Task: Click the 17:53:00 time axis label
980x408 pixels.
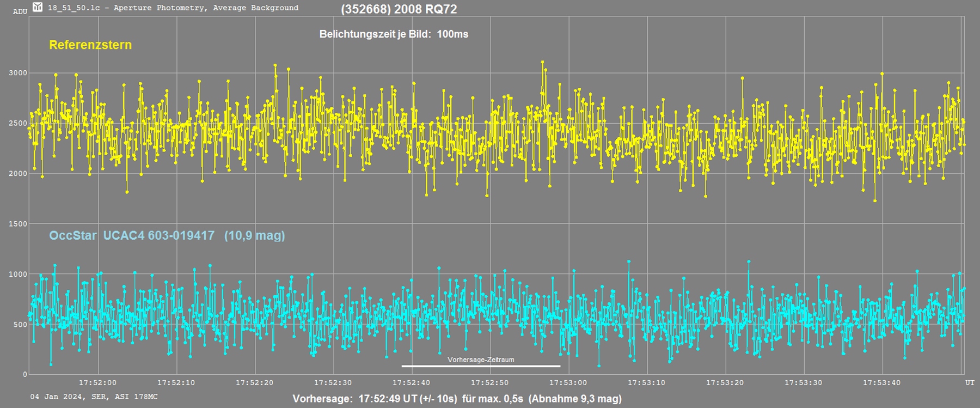Action: click(x=568, y=383)
